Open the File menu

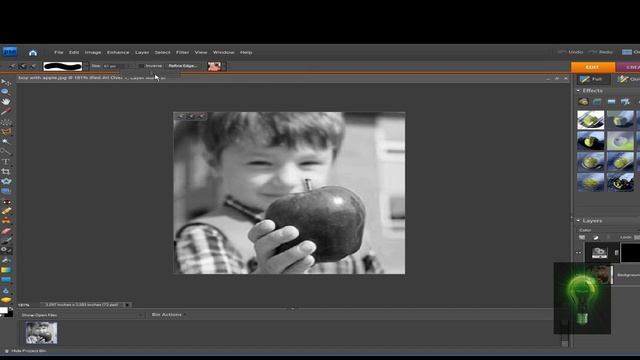(59, 52)
